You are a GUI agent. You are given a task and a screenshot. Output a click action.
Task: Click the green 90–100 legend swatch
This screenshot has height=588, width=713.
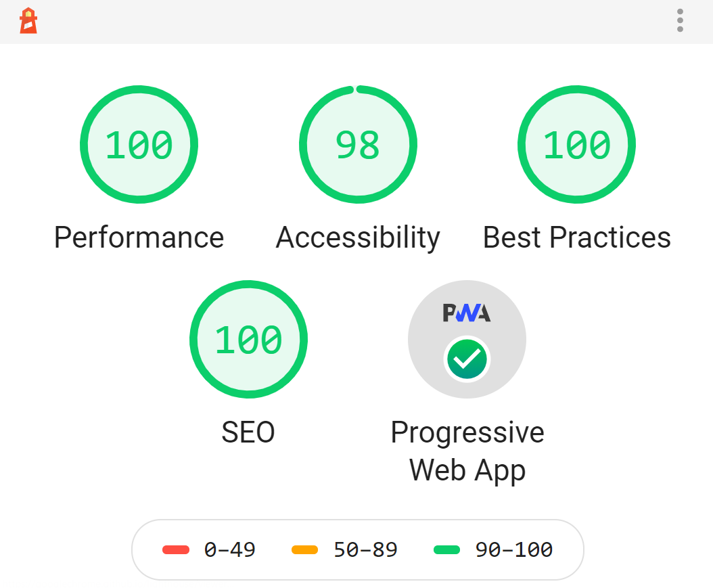447,550
